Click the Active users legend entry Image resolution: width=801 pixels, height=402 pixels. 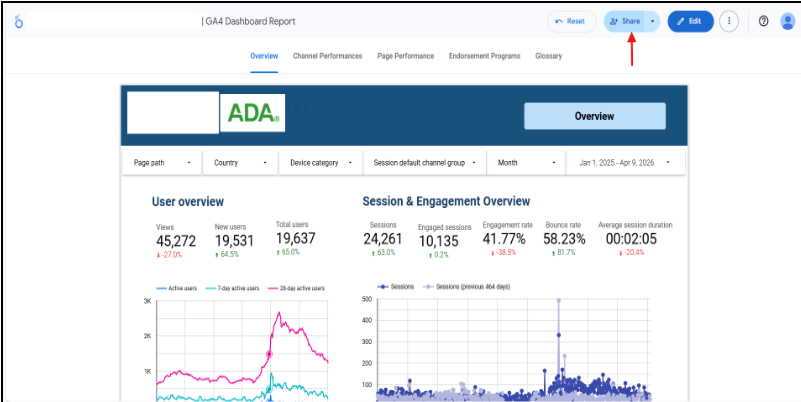coord(176,289)
